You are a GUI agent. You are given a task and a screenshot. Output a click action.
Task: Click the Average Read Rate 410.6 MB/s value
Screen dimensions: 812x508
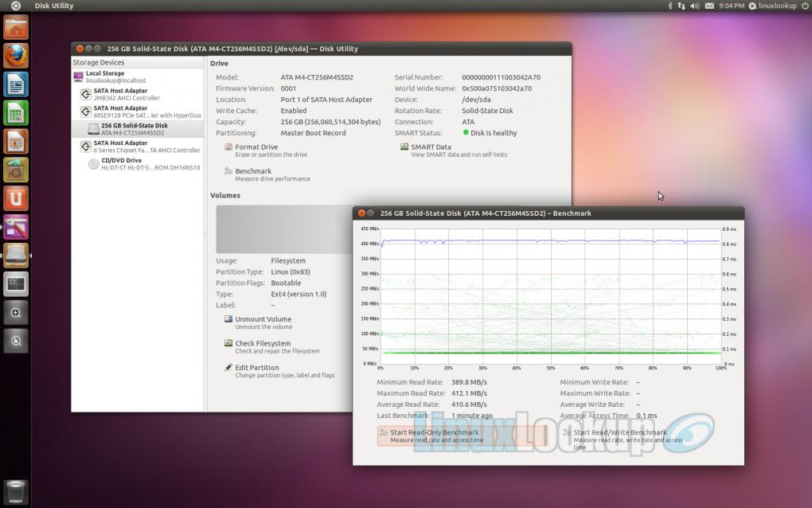coord(469,404)
